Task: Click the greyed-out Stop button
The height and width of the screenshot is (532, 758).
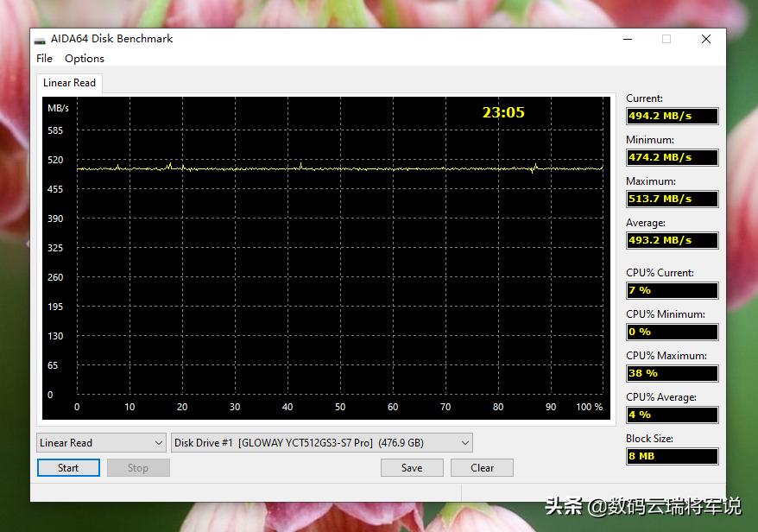Action: (x=138, y=468)
